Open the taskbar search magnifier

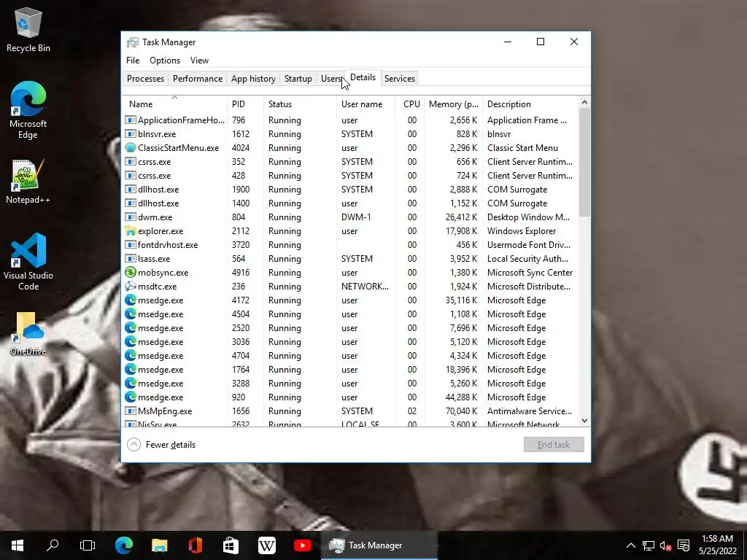(53, 545)
